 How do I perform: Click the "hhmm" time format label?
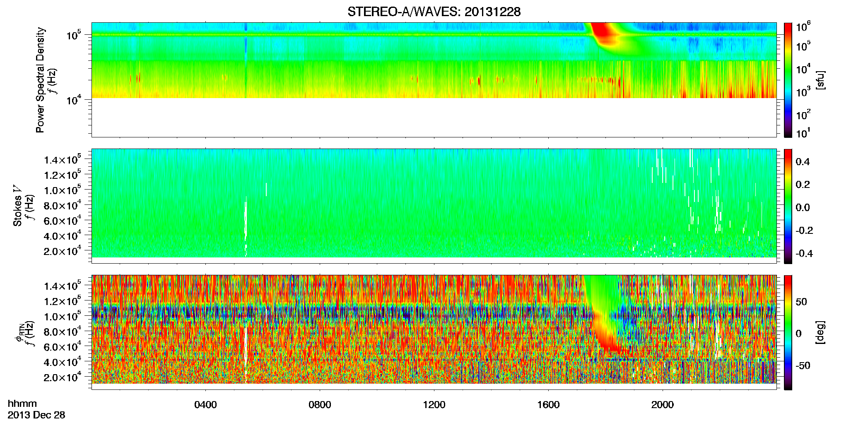click(22, 404)
